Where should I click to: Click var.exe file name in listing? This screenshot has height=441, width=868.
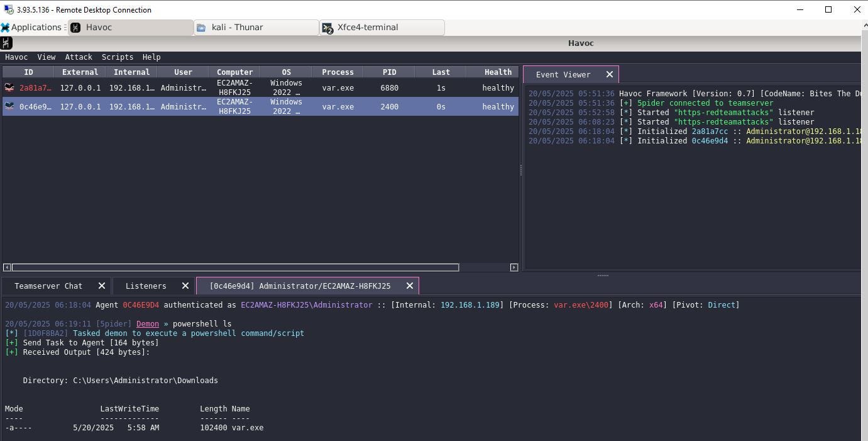coord(248,428)
